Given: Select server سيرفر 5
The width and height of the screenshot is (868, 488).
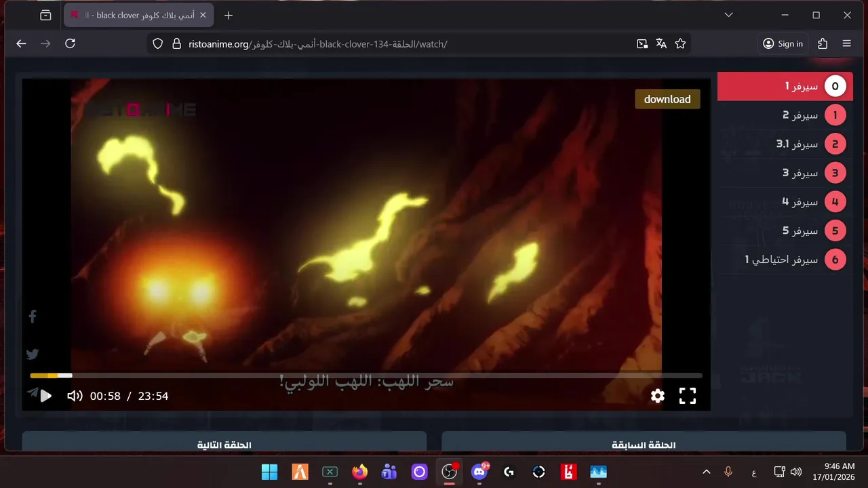Looking at the screenshot, I should coord(785,230).
